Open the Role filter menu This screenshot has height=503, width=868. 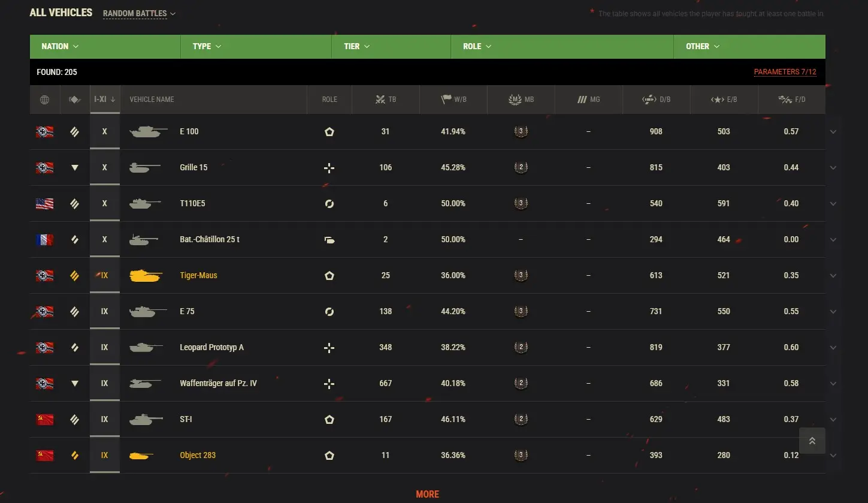(477, 46)
